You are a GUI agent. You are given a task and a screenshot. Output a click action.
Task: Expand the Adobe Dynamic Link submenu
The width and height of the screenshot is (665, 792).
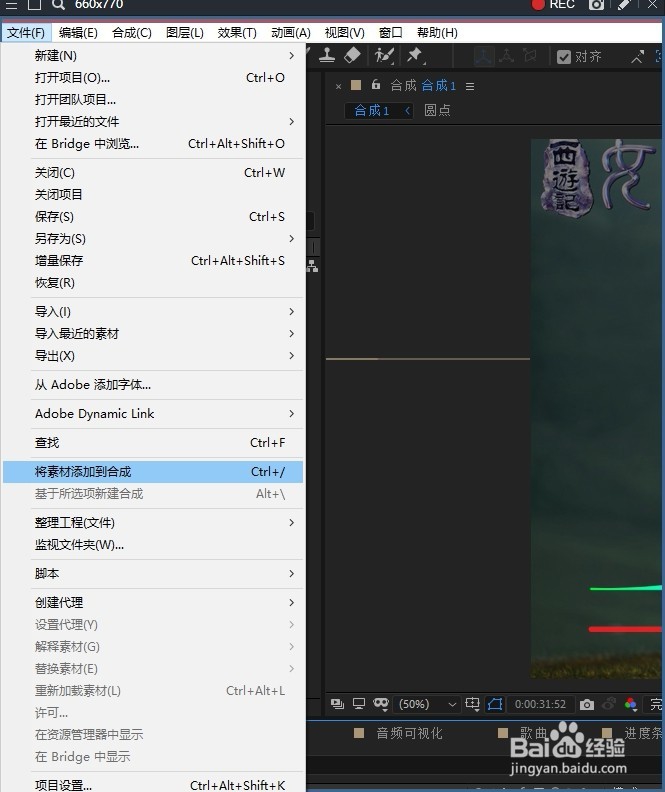[152, 414]
